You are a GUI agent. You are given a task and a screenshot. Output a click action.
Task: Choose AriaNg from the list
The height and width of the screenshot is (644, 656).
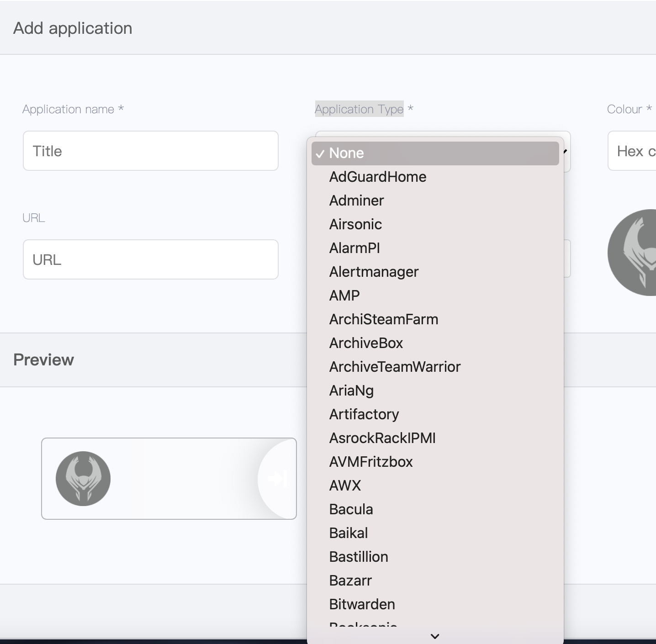pos(435,391)
